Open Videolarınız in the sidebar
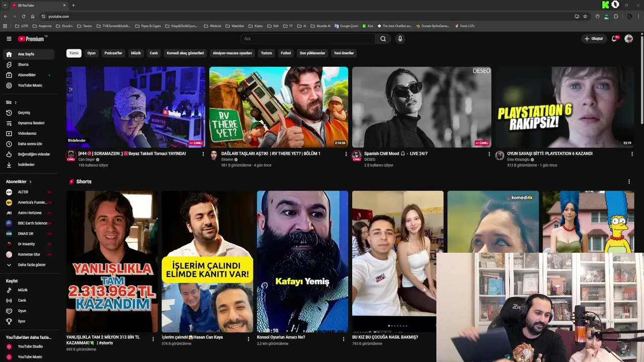Image resolution: width=644 pixels, height=362 pixels. [x=29, y=133]
